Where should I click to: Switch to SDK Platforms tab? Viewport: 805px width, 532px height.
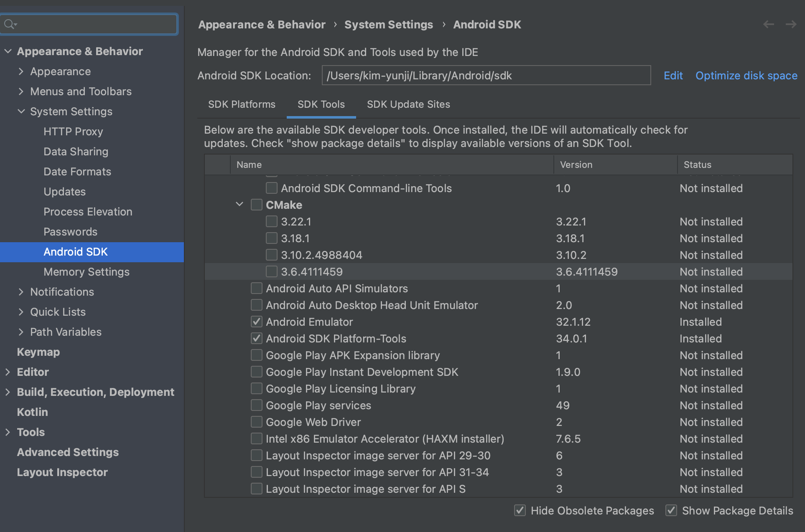coord(242,104)
